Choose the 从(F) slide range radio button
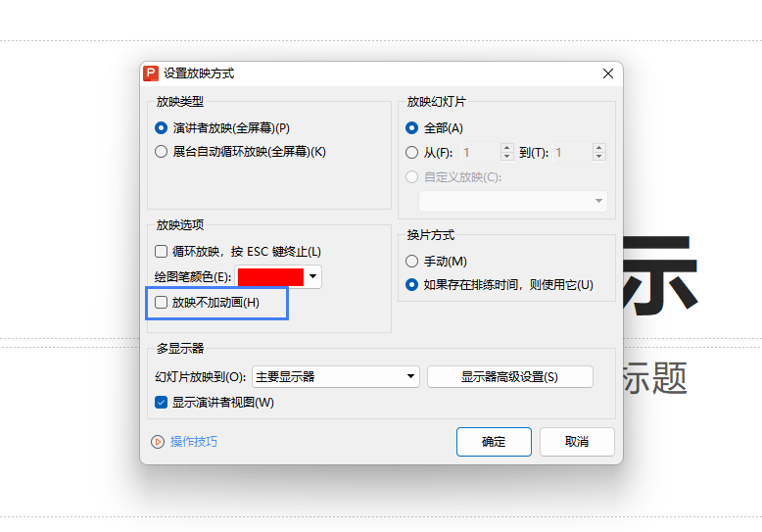 click(x=411, y=153)
